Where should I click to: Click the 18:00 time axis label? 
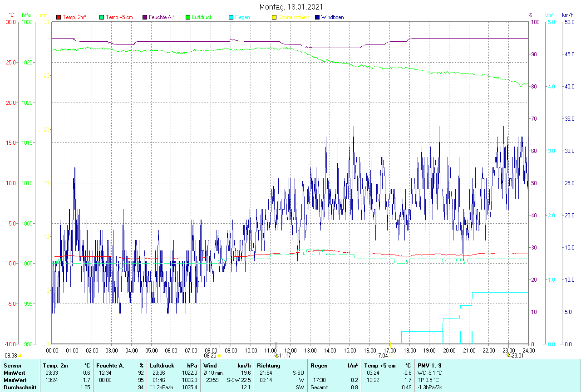tap(409, 350)
